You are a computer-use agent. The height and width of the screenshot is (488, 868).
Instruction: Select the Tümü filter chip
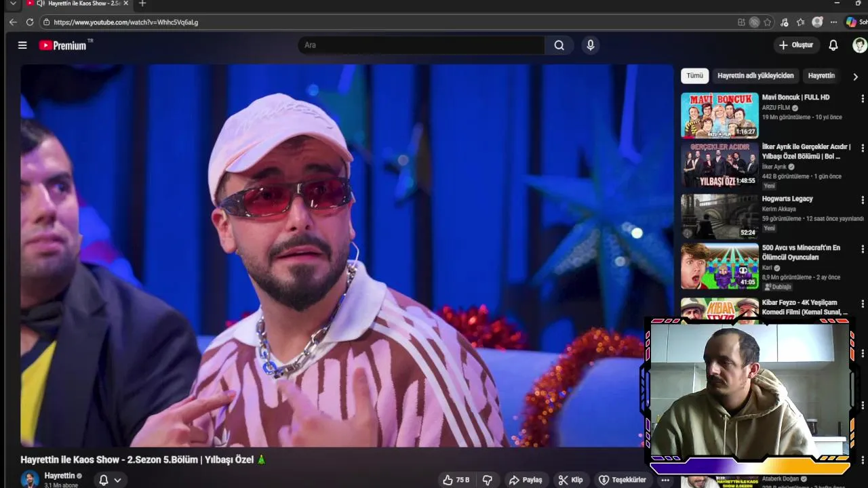pyautogui.click(x=695, y=76)
